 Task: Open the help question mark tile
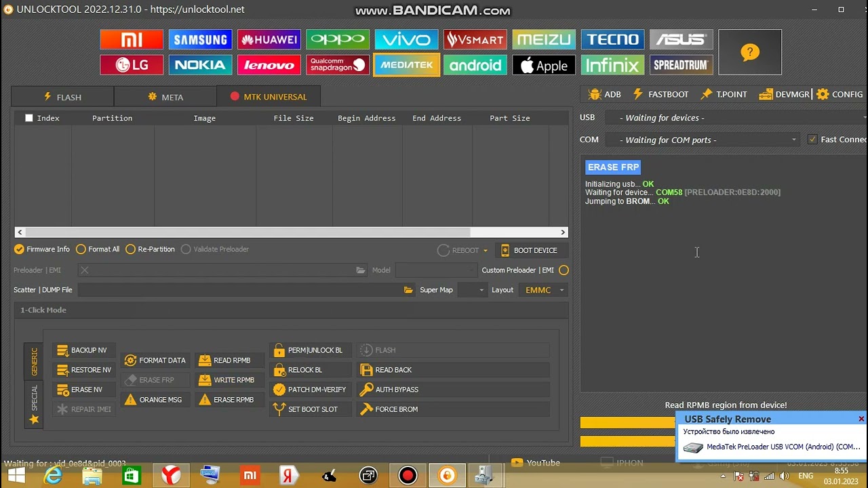pyautogui.click(x=750, y=52)
